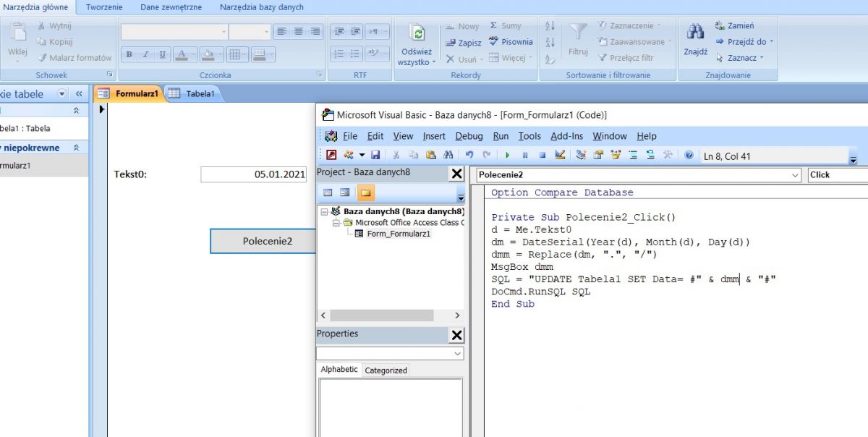Open the Debug menu in Visual Basic
This screenshot has width=868, height=437.
[469, 136]
